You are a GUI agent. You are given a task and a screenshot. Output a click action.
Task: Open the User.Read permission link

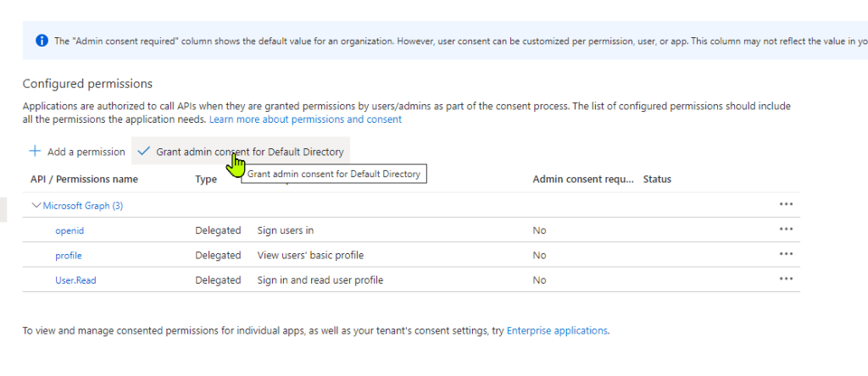click(x=75, y=280)
